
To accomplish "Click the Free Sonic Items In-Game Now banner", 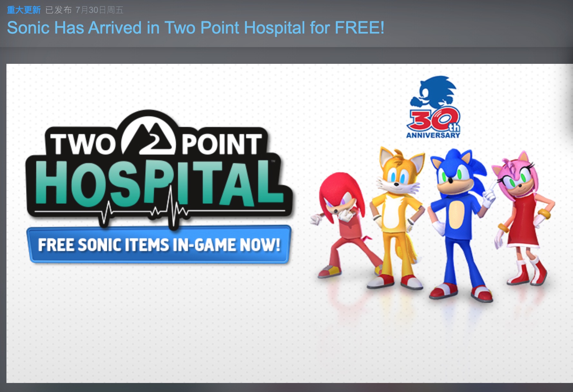I will click(159, 245).
